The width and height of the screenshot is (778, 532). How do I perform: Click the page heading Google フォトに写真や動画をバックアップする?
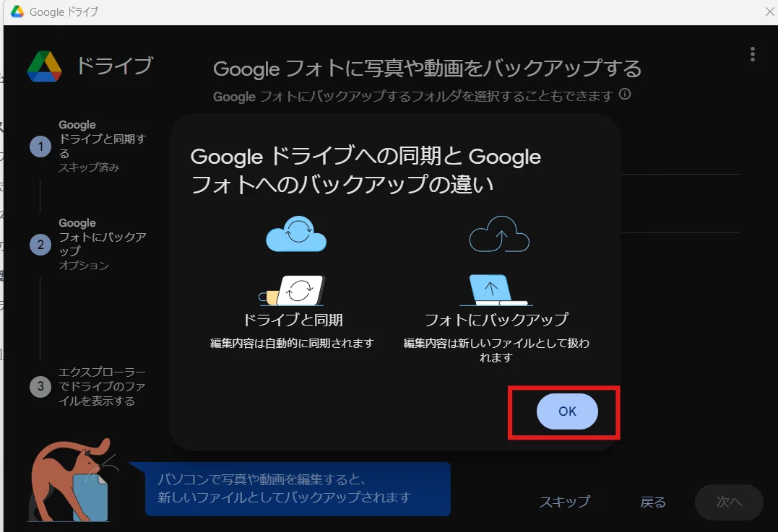[x=427, y=69]
